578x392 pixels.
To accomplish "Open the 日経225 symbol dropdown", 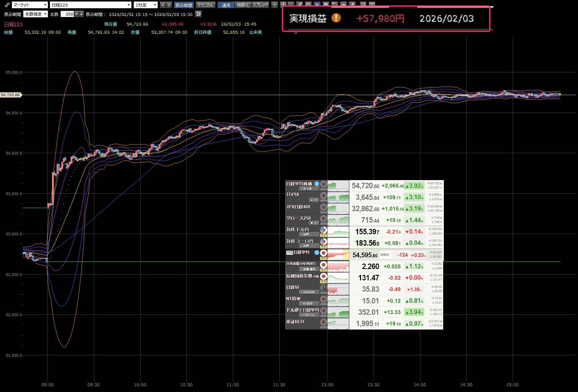I will [x=90, y=5].
